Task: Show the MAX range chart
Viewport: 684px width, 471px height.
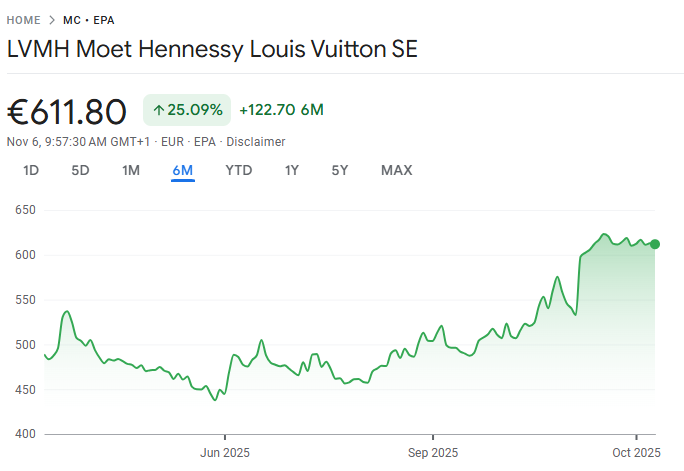Action: coord(397,170)
